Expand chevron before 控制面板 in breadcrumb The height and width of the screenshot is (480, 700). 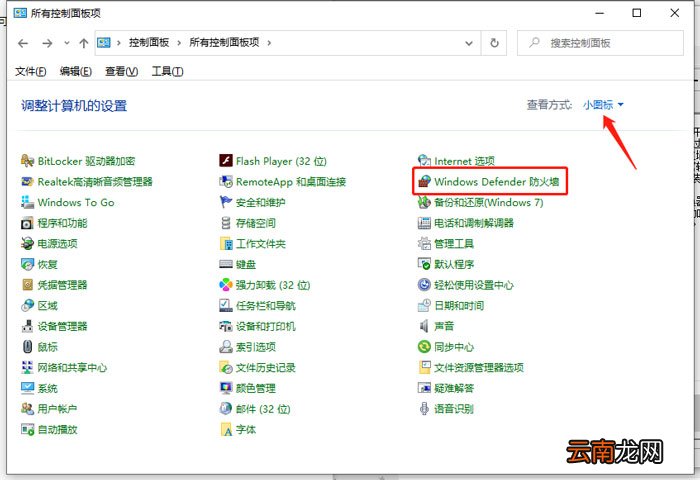click(119, 43)
